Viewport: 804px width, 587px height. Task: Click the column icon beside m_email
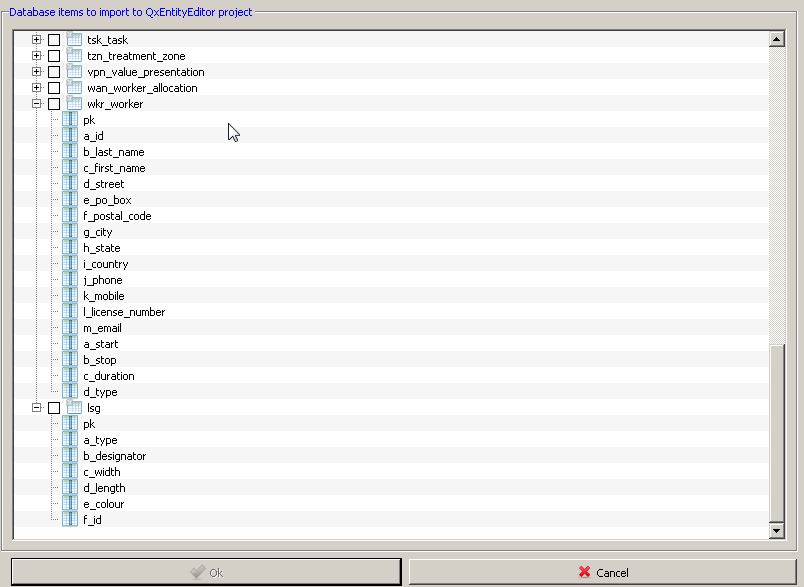tap(69, 328)
